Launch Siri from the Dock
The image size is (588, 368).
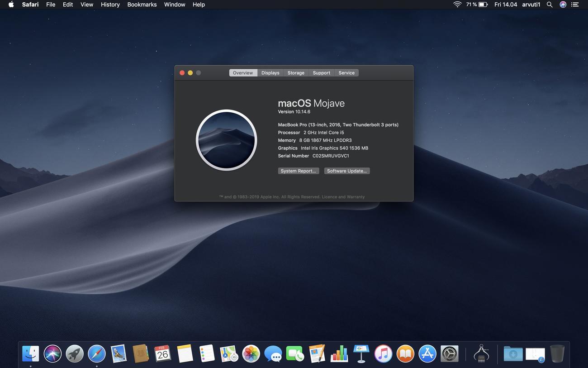click(x=52, y=354)
